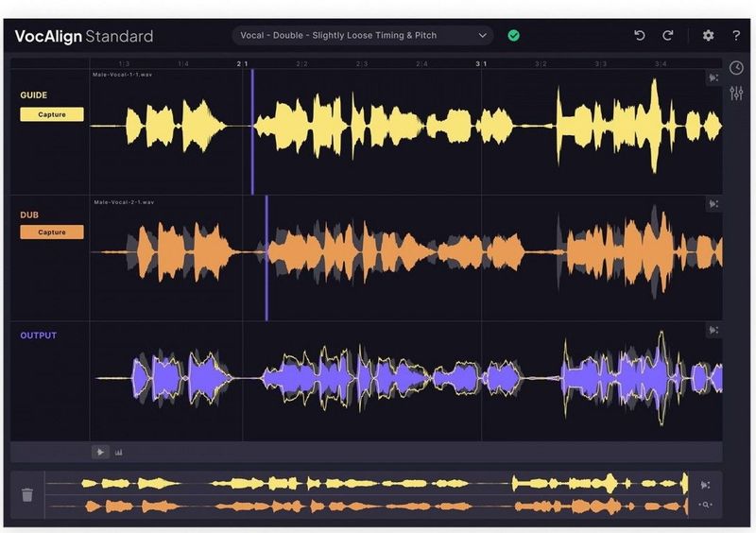Click the clock icon in right sidebar
The width and height of the screenshot is (756, 533).
(x=736, y=68)
